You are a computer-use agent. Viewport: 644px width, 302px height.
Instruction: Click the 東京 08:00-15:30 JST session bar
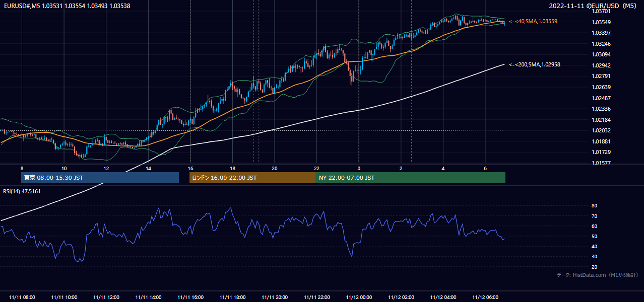coord(100,178)
